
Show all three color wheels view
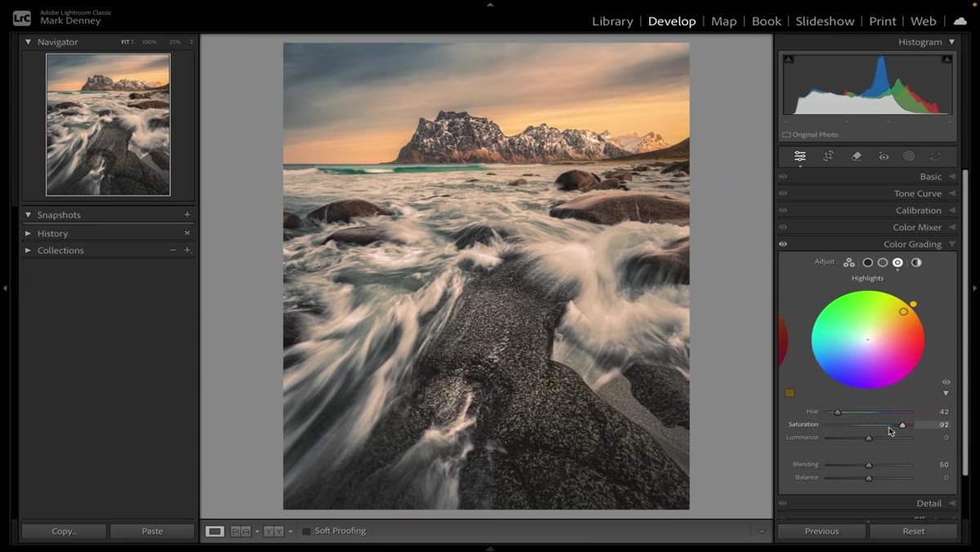[x=849, y=262]
